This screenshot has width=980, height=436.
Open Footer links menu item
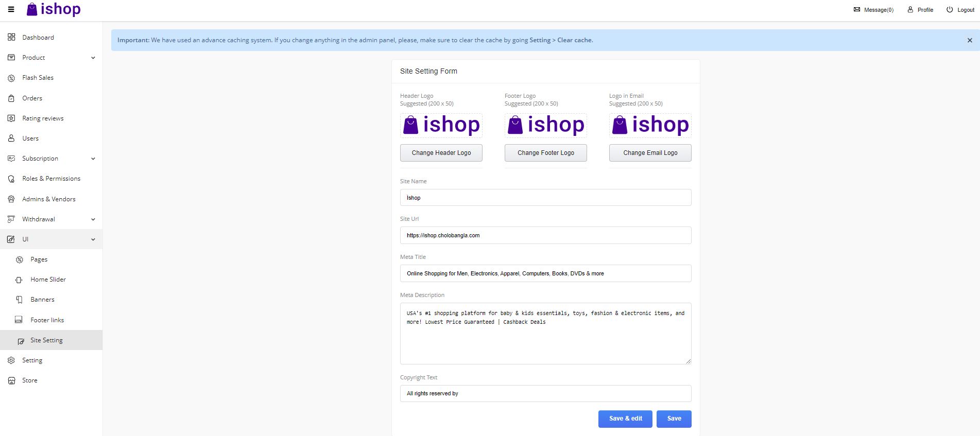(x=47, y=320)
